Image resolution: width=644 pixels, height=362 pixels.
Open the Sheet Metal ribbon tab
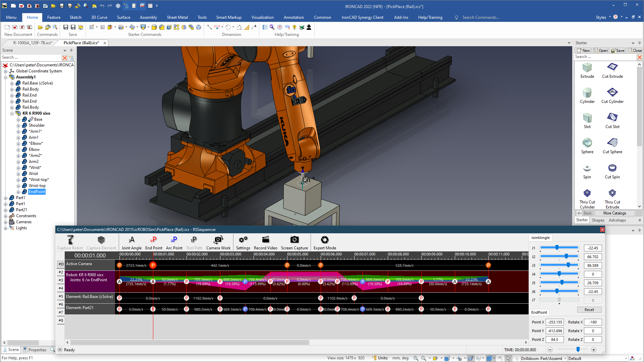pos(177,17)
